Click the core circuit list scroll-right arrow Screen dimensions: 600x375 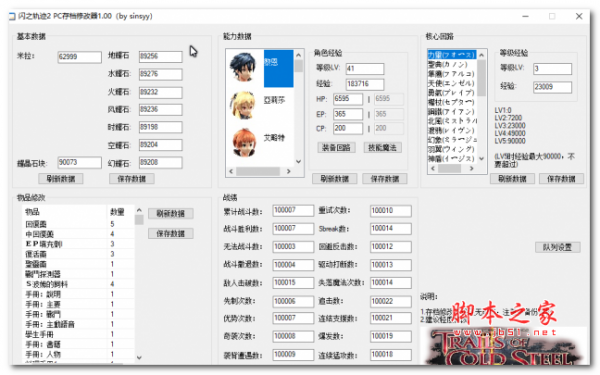point(471,168)
